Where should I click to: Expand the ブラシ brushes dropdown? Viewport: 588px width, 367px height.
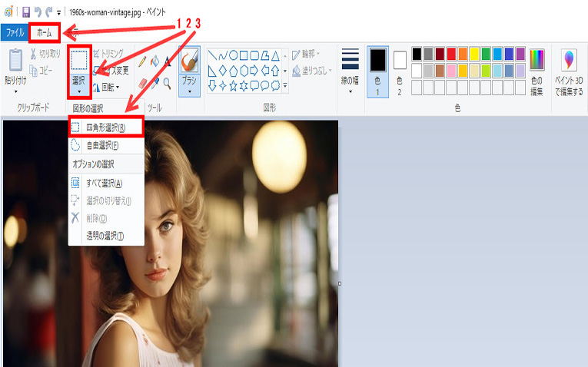(189, 91)
